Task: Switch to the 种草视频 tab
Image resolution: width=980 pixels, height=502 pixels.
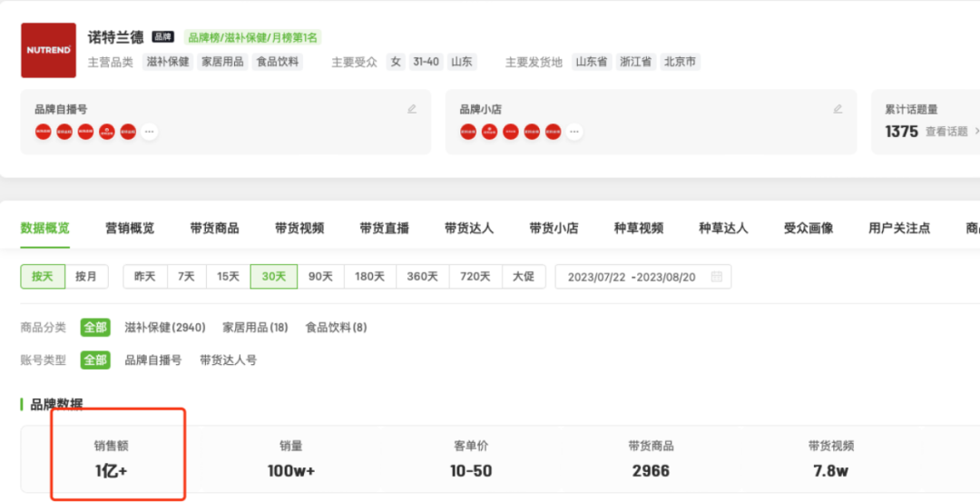Action: pos(639,228)
